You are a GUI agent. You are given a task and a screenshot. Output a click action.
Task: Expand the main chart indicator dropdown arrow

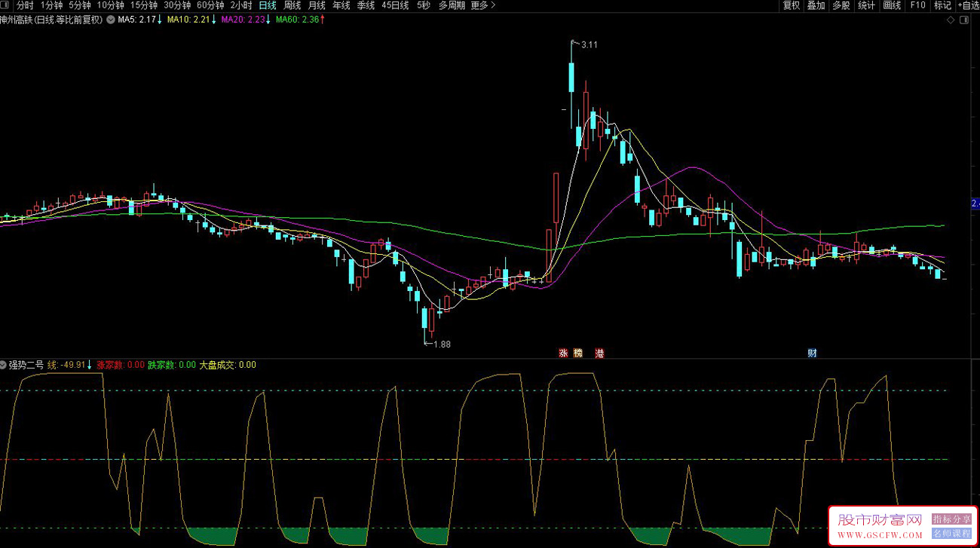111,20
